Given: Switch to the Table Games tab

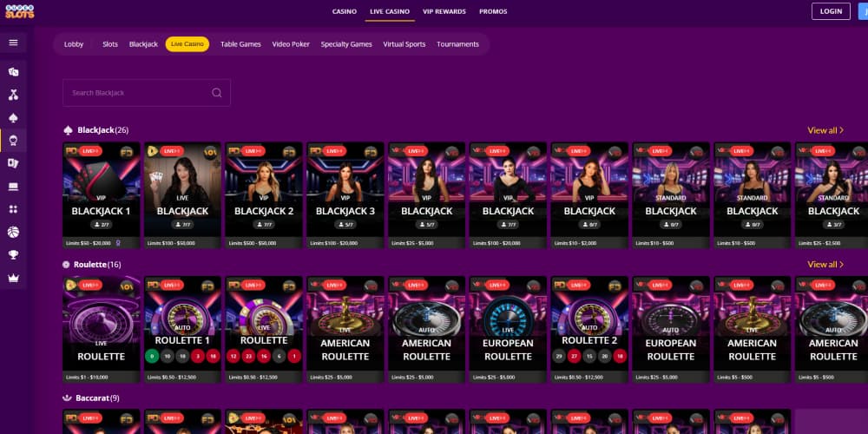Looking at the screenshot, I should pyautogui.click(x=240, y=44).
